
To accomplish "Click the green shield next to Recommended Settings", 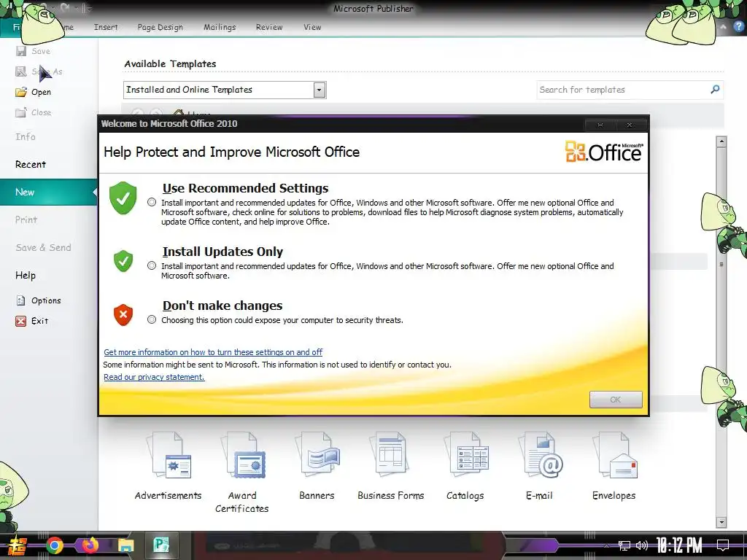I will [x=123, y=198].
